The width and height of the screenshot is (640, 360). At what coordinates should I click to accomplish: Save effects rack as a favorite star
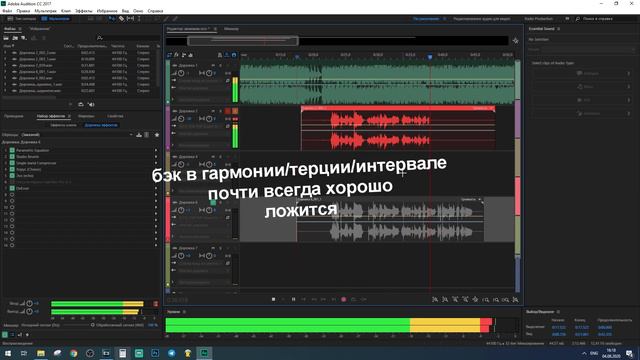pyautogui.click(x=157, y=135)
